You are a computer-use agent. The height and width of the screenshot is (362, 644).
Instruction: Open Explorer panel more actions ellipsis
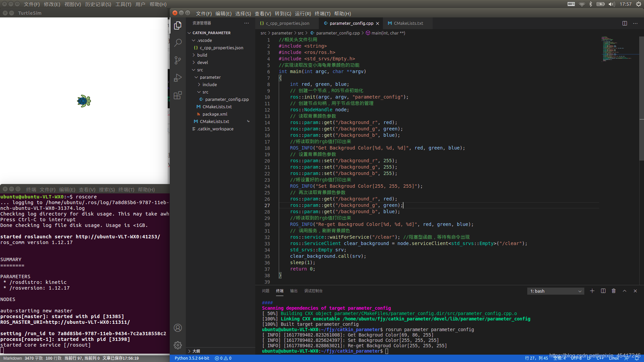[247, 23]
